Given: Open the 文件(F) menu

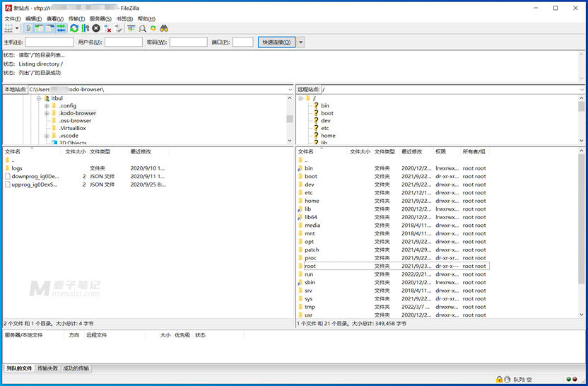Looking at the screenshot, I should 13,19.
